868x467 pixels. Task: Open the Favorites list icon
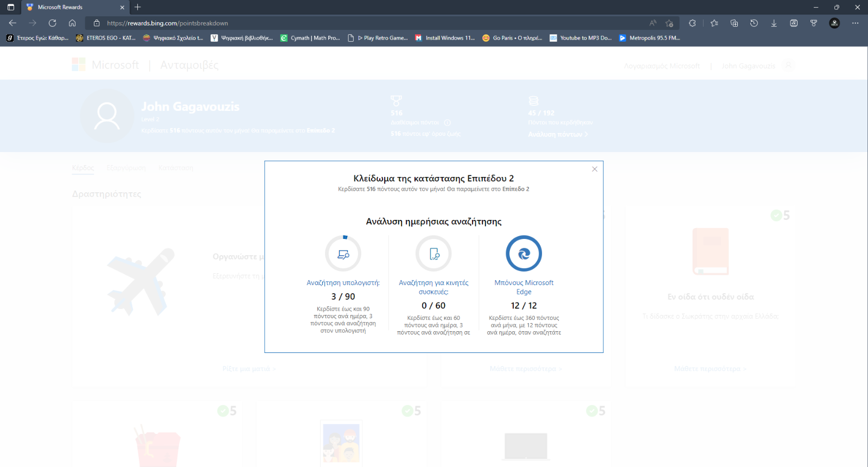coord(714,23)
